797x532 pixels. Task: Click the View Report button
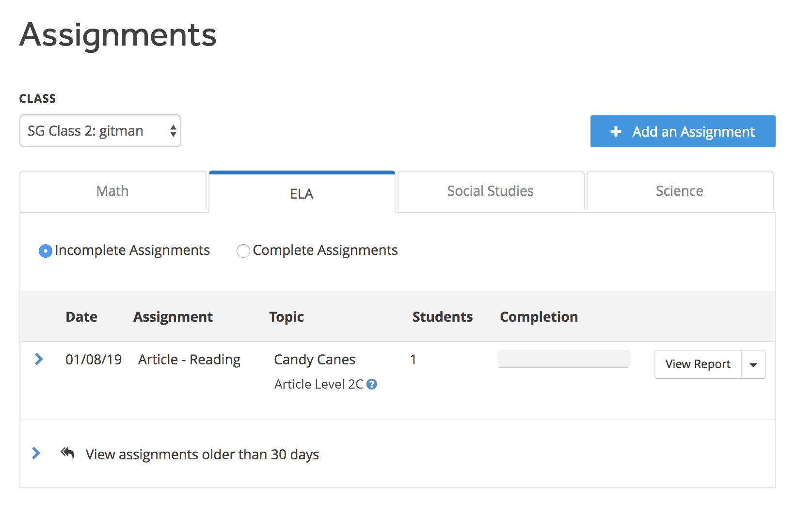tap(698, 364)
